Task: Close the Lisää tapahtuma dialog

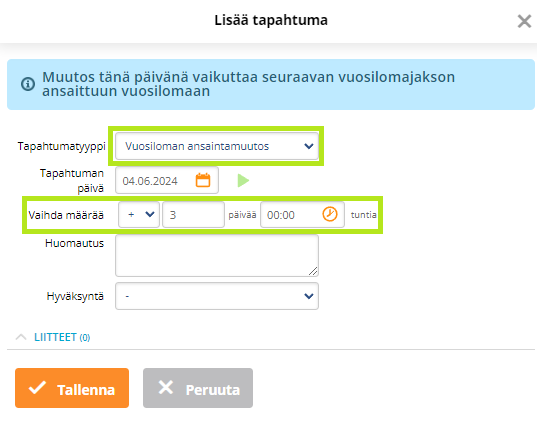Action: click(x=524, y=21)
